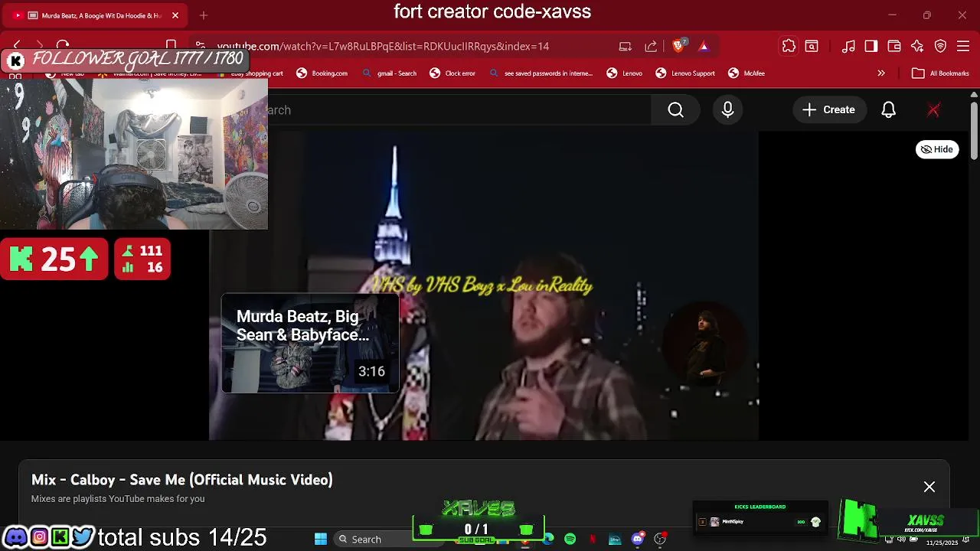Open the Brave Wallet icon
980x551 pixels.
[x=894, y=46]
